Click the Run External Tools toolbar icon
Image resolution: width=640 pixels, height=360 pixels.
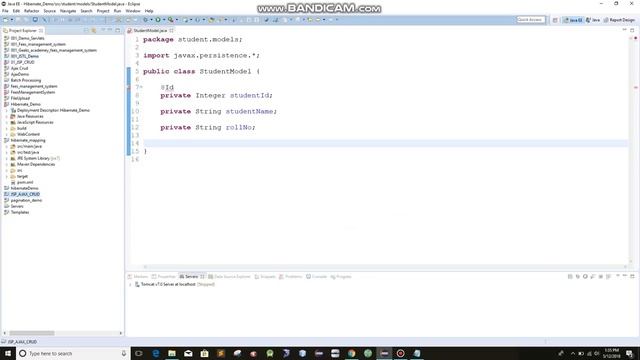[171, 20]
